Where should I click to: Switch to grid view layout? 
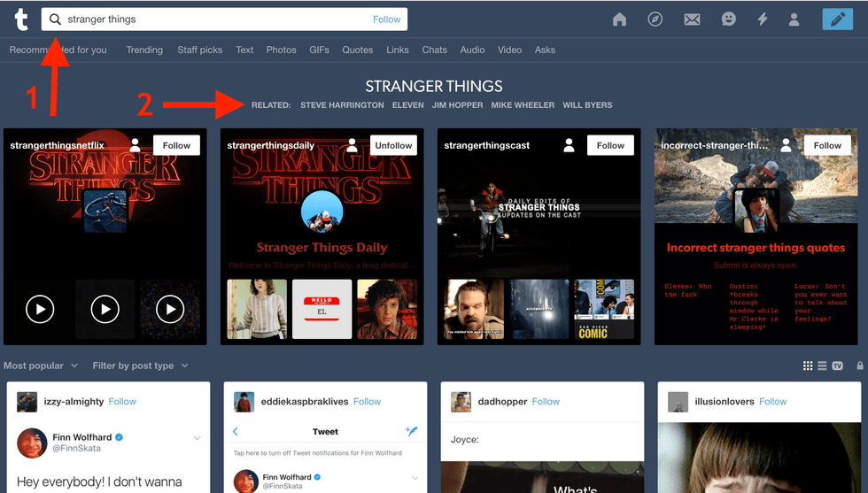808,366
